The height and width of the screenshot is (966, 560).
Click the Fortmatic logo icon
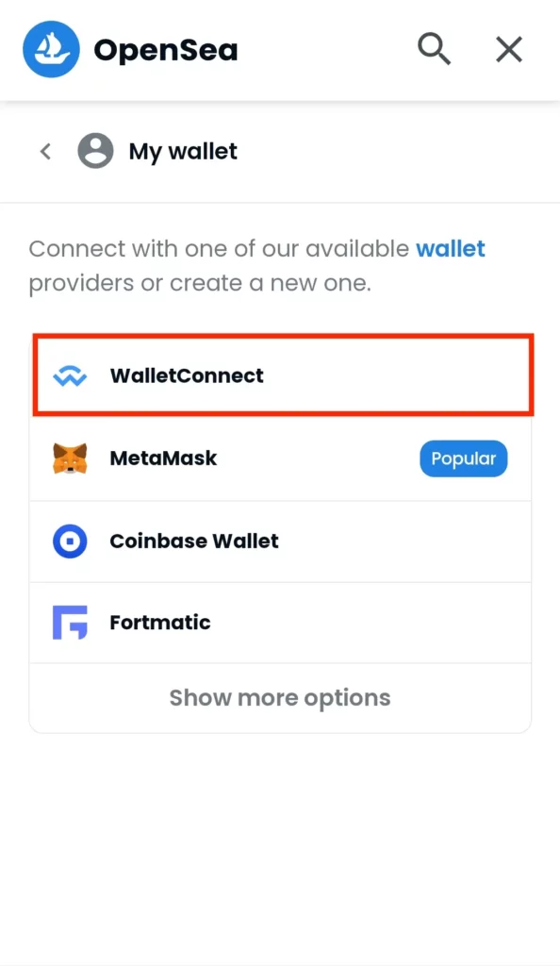point(70,623)
